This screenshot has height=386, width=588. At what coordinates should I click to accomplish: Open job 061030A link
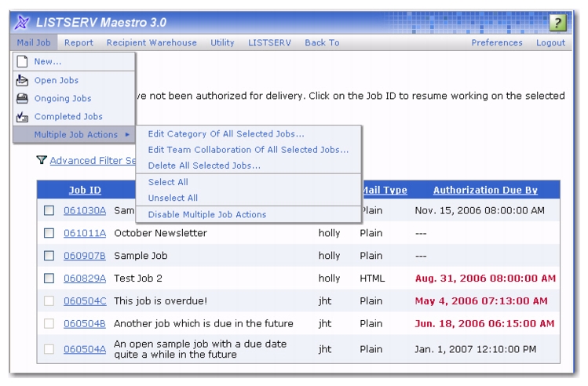[x=85, y=210]
